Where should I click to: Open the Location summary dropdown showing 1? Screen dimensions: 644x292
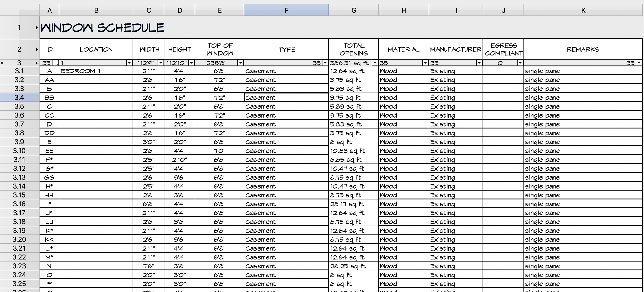(x=129, y=63)
